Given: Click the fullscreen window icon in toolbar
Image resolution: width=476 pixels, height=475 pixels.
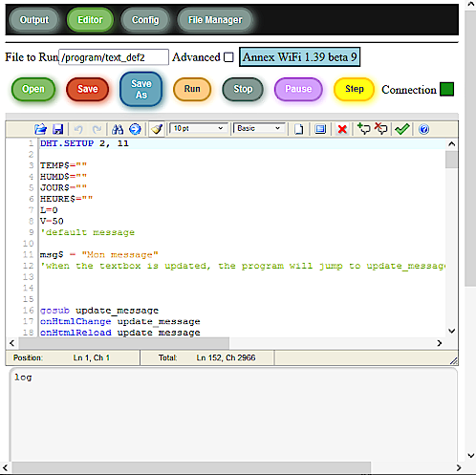Looking at the screenshot, I should tap(320, 129).
